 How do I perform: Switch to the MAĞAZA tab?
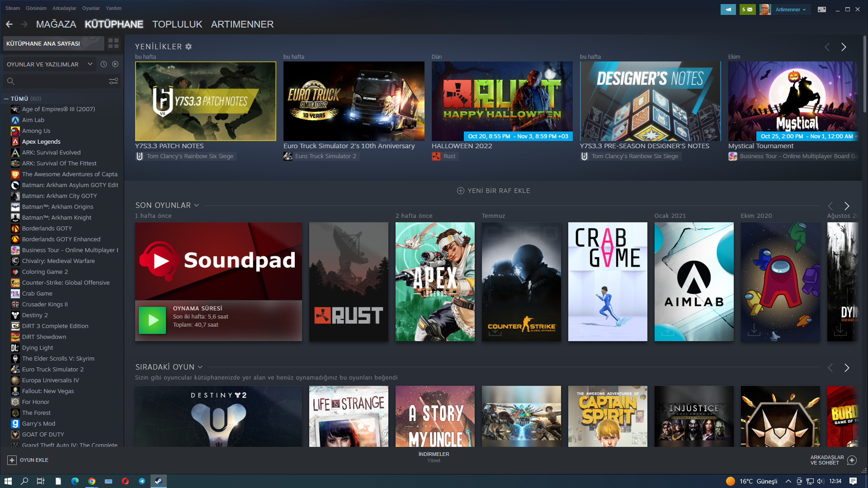(56, 24)
